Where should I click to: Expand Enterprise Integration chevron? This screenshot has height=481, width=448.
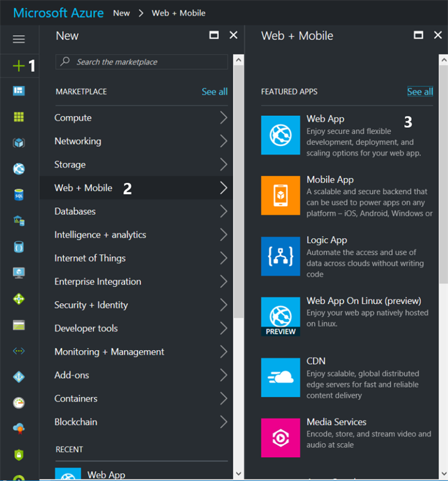coord(224,282)
